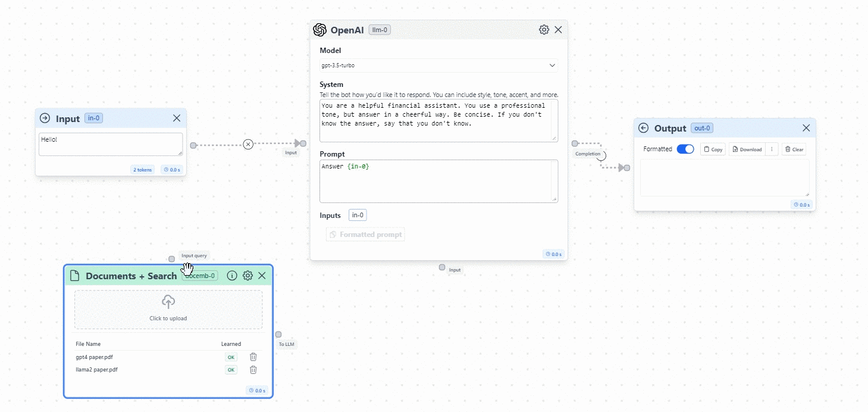Click into the empty Output text area
Viewport: 868px width, 412px height.
725,177
